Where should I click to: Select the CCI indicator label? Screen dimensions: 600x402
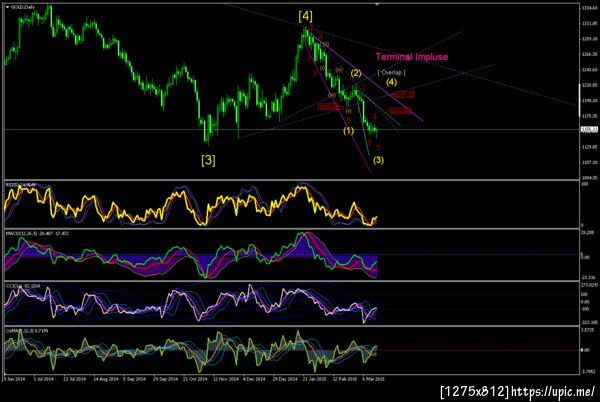pyautogui.click(x=23, y=286)
